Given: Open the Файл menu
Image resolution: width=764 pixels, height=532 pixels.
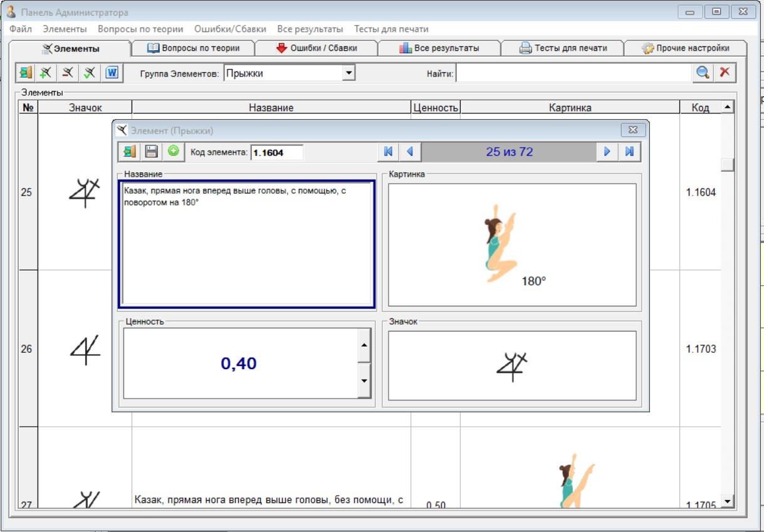Looking at the screenshot, I should [x=21, y=29].
